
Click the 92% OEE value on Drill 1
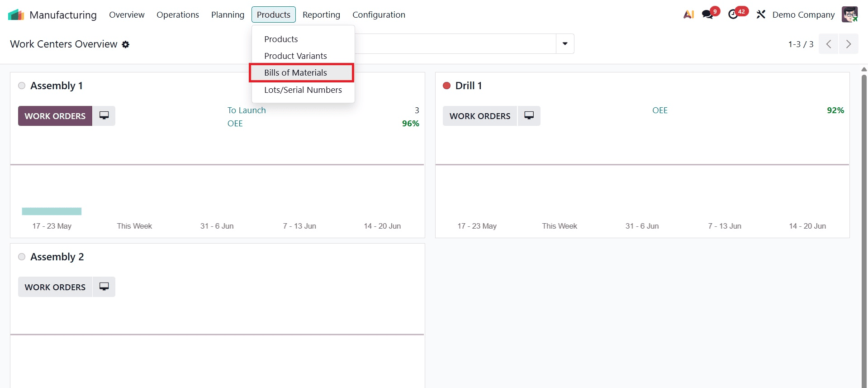click(835, 110)
